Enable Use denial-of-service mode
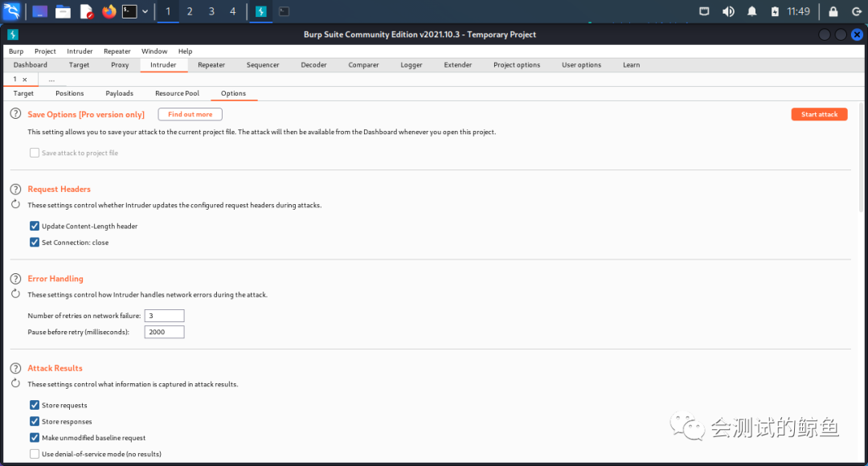868x466 pixels. pos(35,454)
